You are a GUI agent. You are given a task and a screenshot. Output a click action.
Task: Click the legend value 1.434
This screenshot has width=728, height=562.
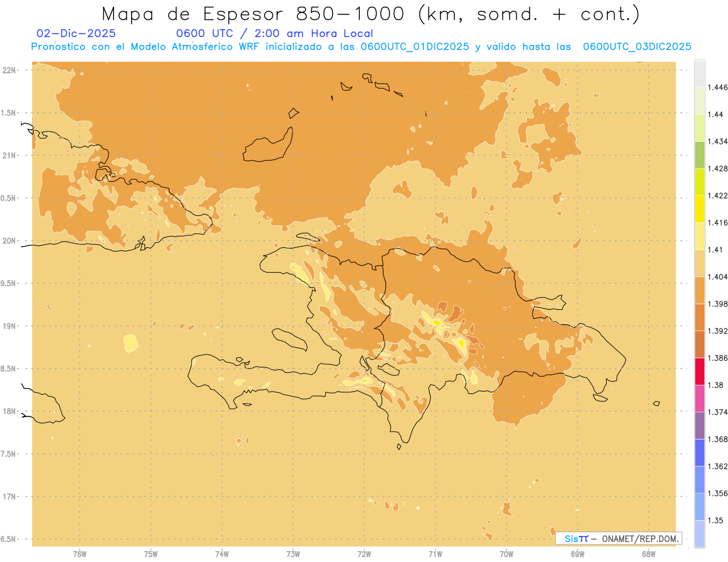pos(717,141)
